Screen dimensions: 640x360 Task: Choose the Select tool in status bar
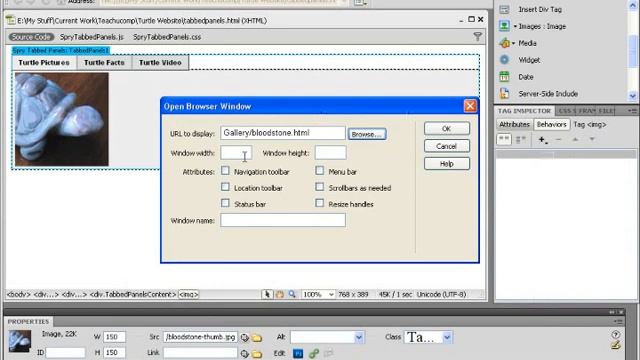pos(267,294)
